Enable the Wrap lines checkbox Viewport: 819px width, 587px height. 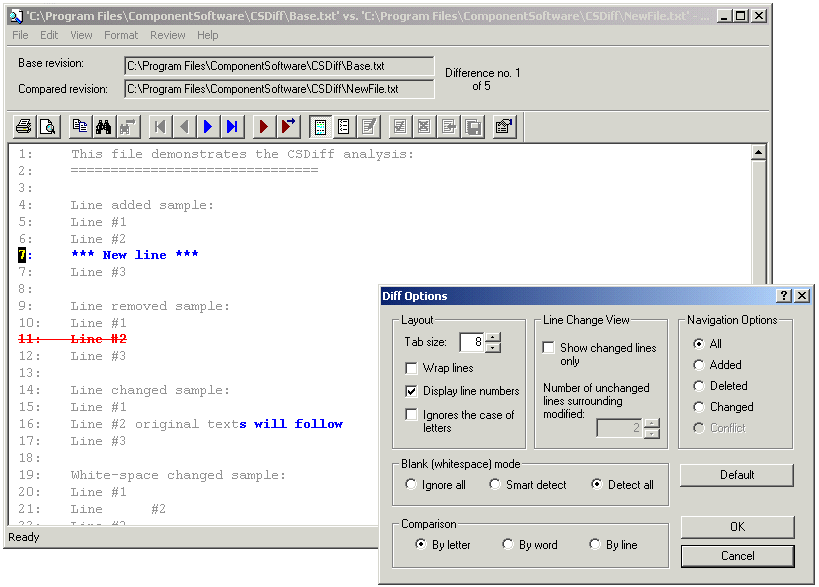411,369
